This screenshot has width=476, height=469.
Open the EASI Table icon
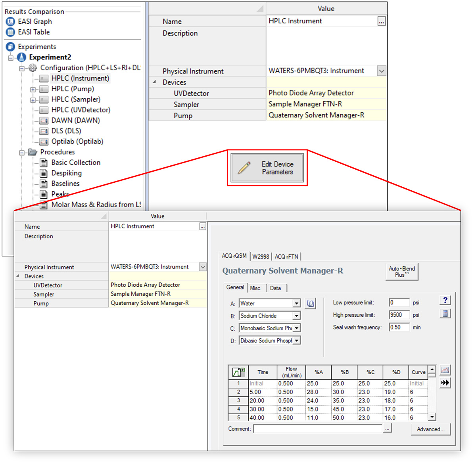click(x=10, y=32)
